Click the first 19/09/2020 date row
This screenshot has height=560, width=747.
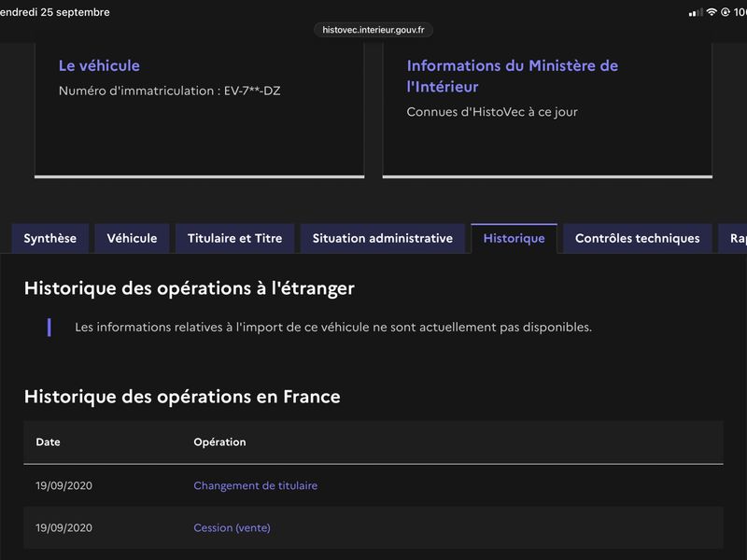[x=373, y=485]
